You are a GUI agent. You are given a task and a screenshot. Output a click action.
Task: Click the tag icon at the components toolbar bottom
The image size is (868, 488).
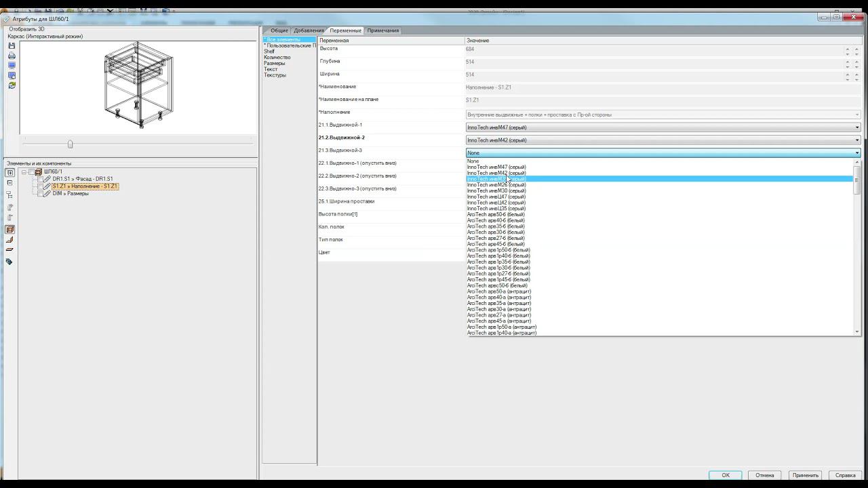coord(9,262)
